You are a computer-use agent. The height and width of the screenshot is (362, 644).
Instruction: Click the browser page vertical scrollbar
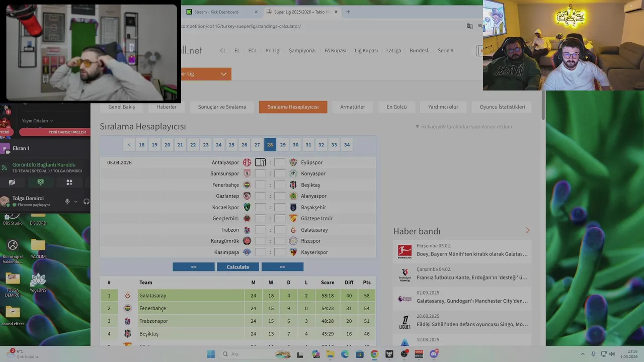tap(543, 106)
